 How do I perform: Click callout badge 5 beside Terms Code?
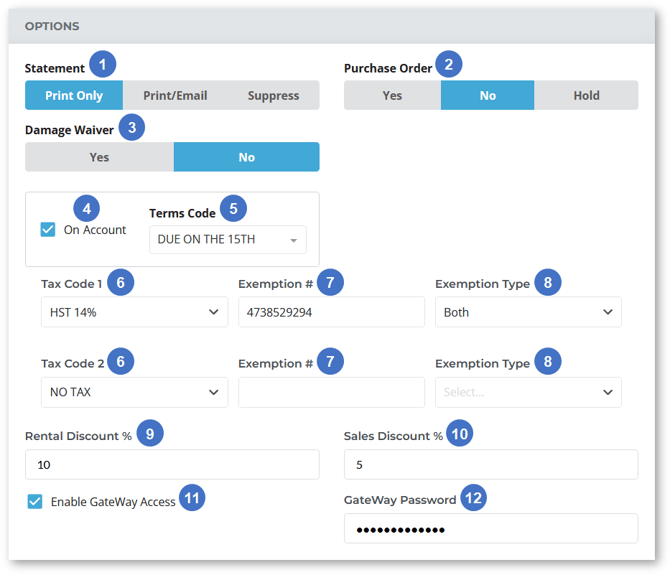coord(233,209)
